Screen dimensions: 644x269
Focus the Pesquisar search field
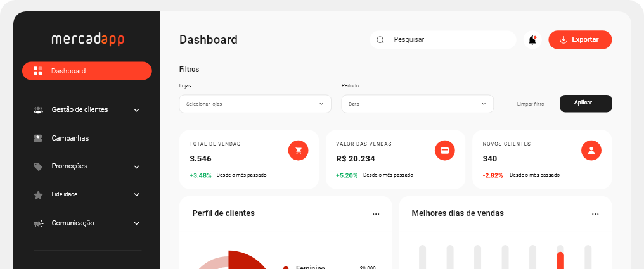(x=450, y=40)
